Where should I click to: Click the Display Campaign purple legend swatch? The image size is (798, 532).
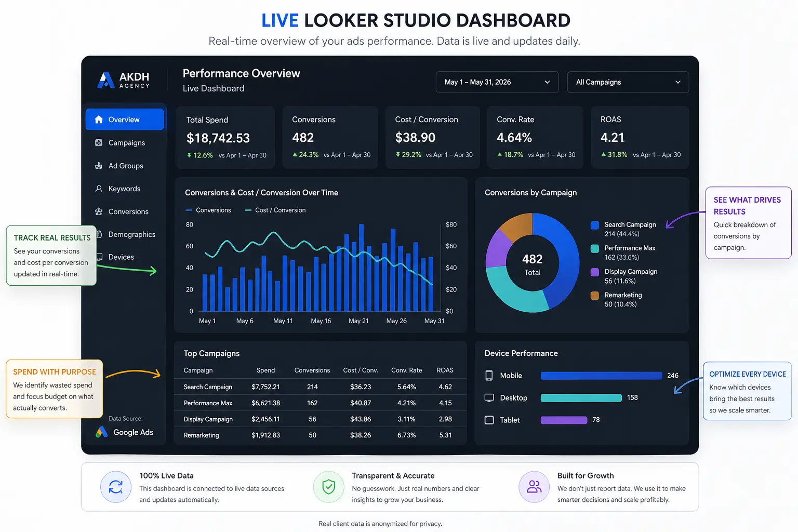595,272
